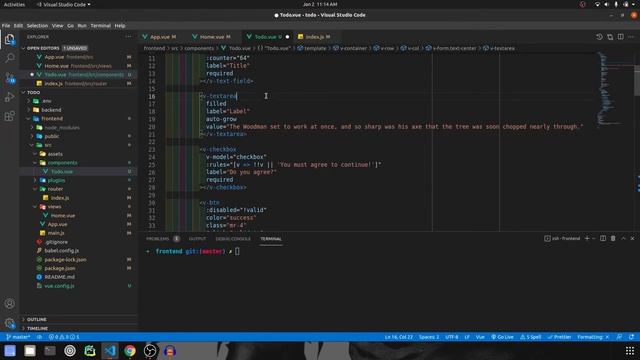Click feedback icon in status bar
Viewport: 640px width, 360px height.
tap(620, 337)
